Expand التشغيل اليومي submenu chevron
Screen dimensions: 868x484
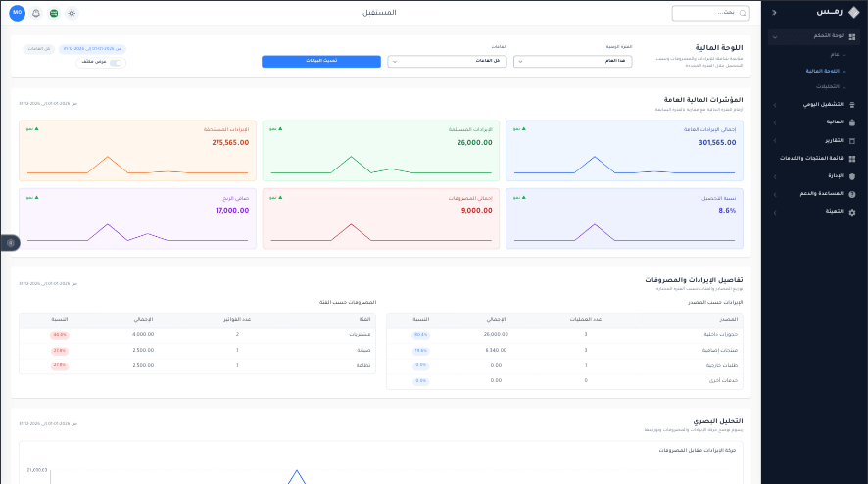(775, 105)
